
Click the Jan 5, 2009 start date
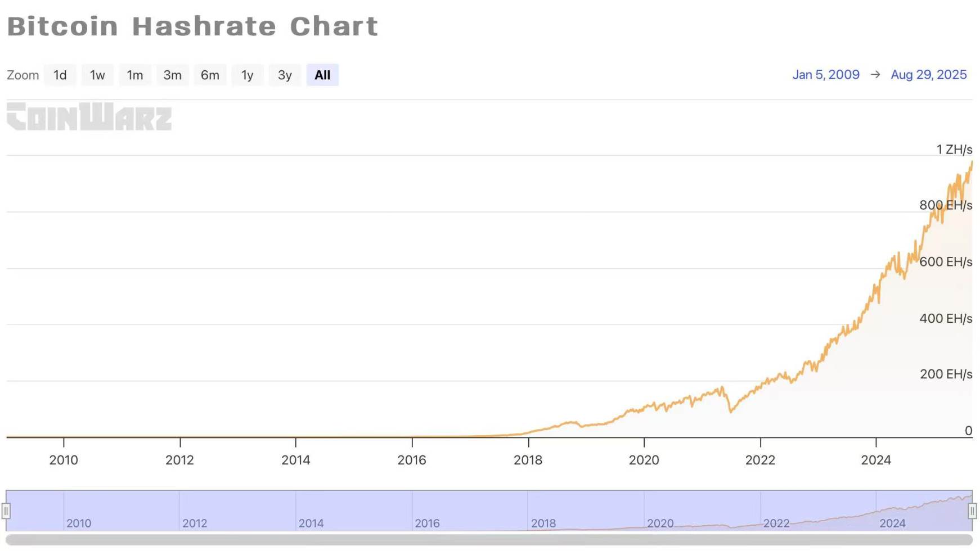[x=825, y=75]
